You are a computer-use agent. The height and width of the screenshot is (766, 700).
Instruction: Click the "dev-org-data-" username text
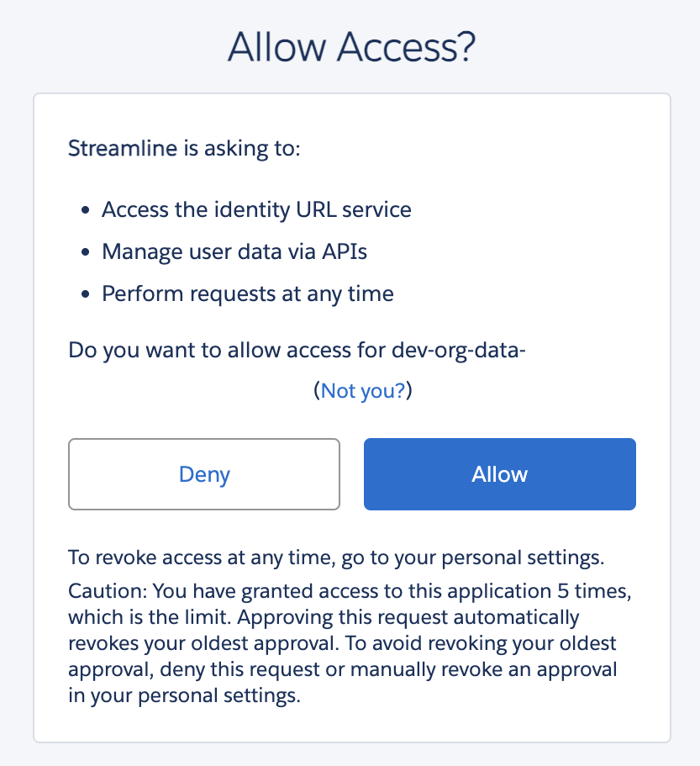(459, 350)
